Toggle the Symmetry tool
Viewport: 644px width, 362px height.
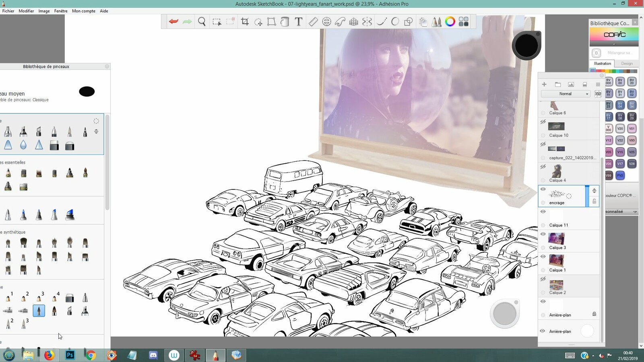click(x=367, y=22)
